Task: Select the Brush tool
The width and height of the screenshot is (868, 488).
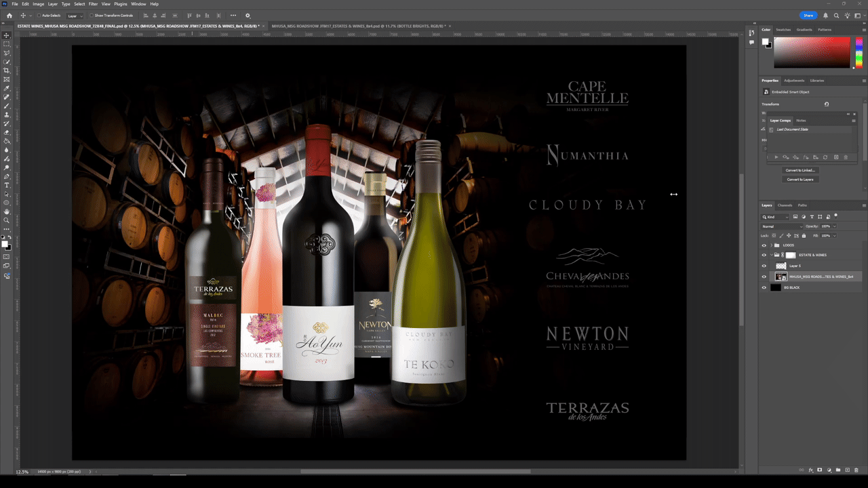Action: [7, 106]
